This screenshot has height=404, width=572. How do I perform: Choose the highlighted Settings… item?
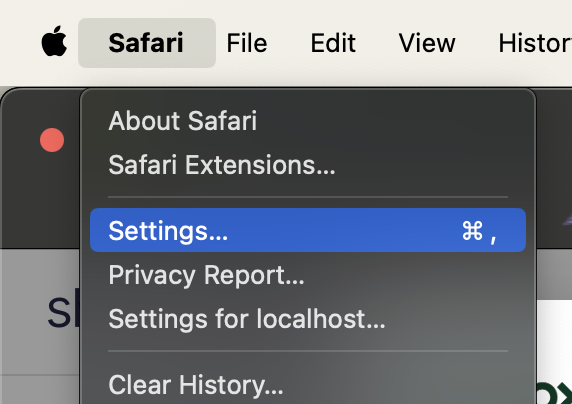click(308, 230)
